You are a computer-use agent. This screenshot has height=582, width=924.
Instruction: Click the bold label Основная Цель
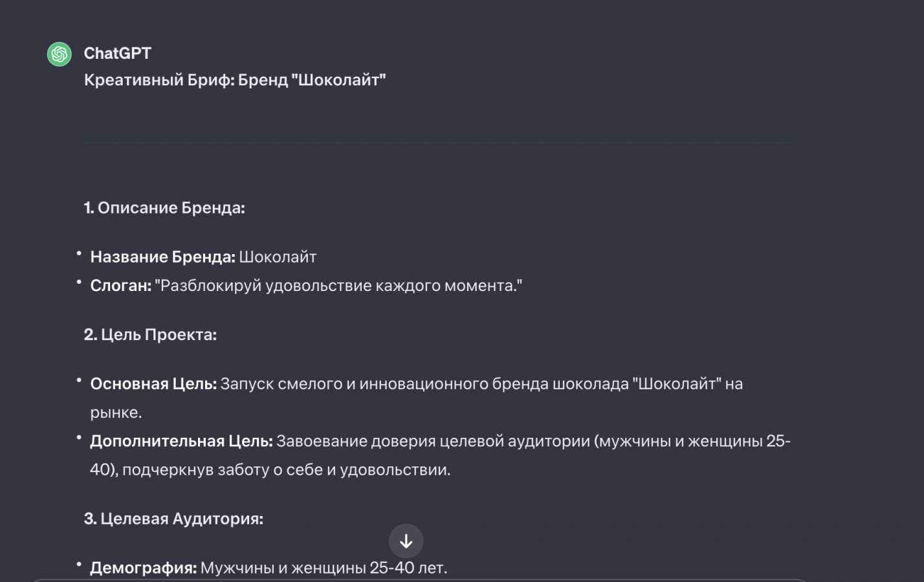[x=153, y=383]
